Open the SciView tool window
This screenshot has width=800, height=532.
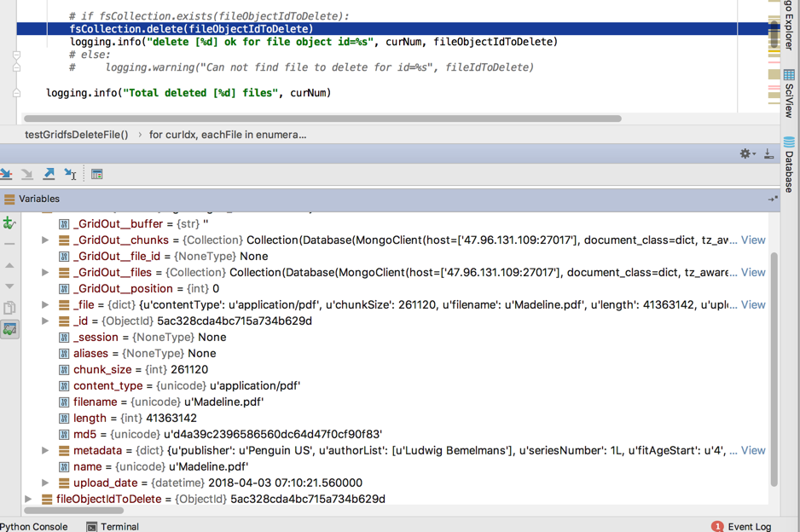789,94
